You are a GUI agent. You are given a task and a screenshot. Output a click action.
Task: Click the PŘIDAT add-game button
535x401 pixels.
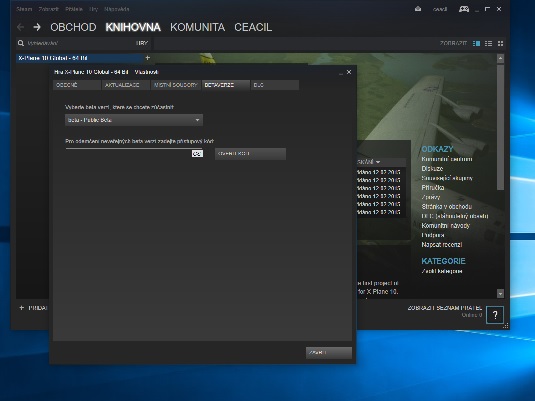coord(33,308)
